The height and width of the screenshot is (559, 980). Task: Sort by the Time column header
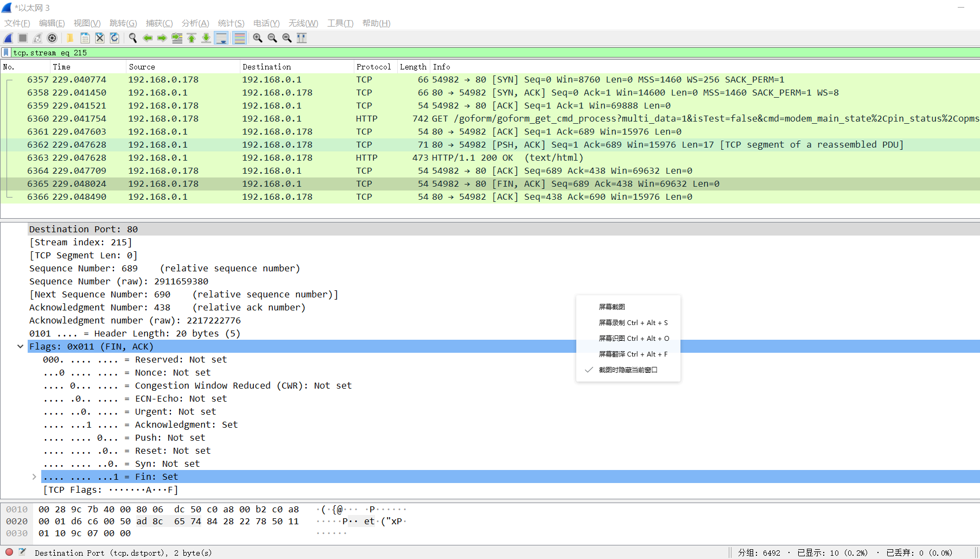point(88,67)
